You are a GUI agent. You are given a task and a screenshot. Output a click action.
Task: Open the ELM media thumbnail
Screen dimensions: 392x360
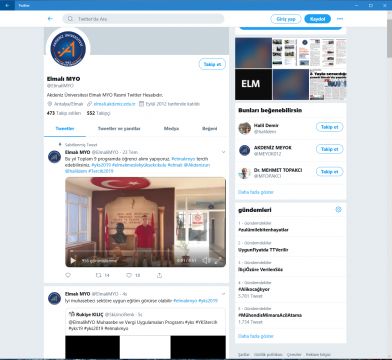[253, 84]
